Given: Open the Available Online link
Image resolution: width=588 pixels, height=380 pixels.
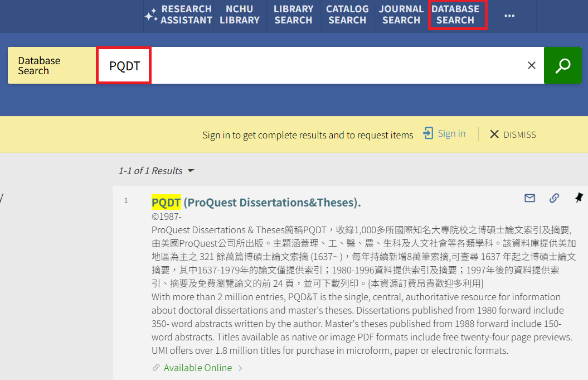Looking at the screenshot, I should click(x=198, y=368).
